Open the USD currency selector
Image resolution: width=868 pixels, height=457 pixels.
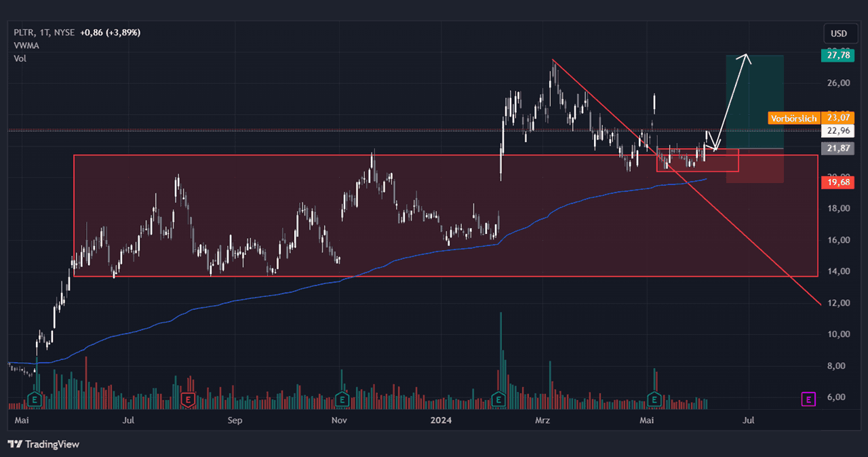pyautogui.click(x=839, y=33)
